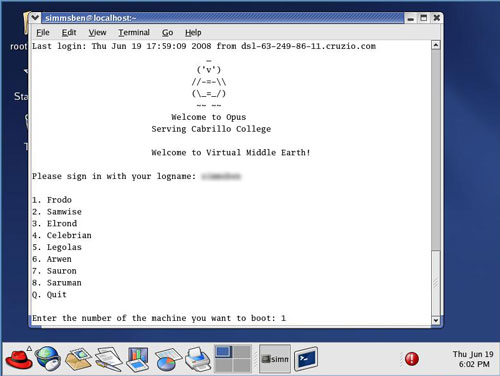This screenshot has width=500, height=376.
Task: Open the email client panel icon
Action: (x=78, y=359)
